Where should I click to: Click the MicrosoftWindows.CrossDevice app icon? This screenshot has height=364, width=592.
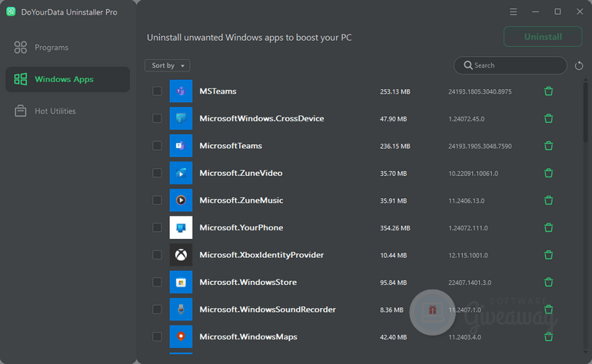[181, 118]
